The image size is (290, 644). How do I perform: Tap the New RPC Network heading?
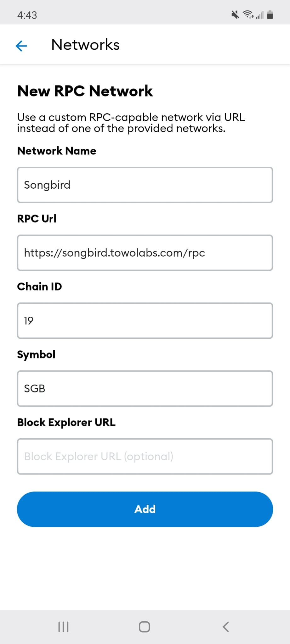click(85, 91)
